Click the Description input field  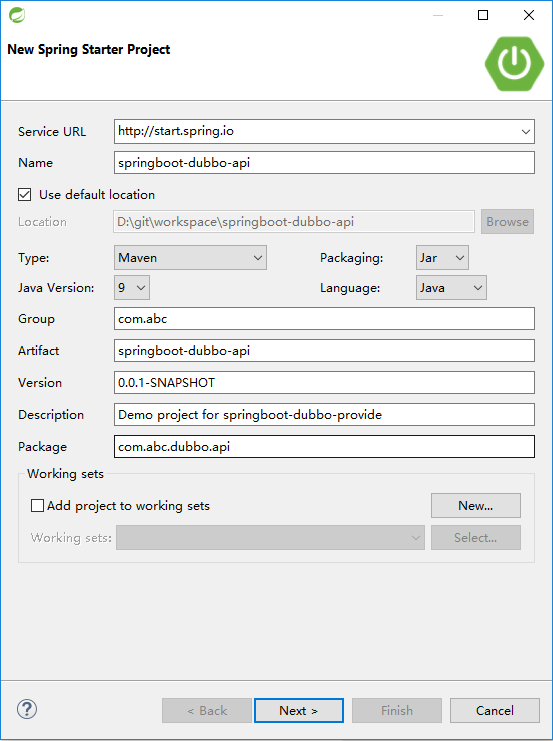pyautogui.click(x=324, y=414)
